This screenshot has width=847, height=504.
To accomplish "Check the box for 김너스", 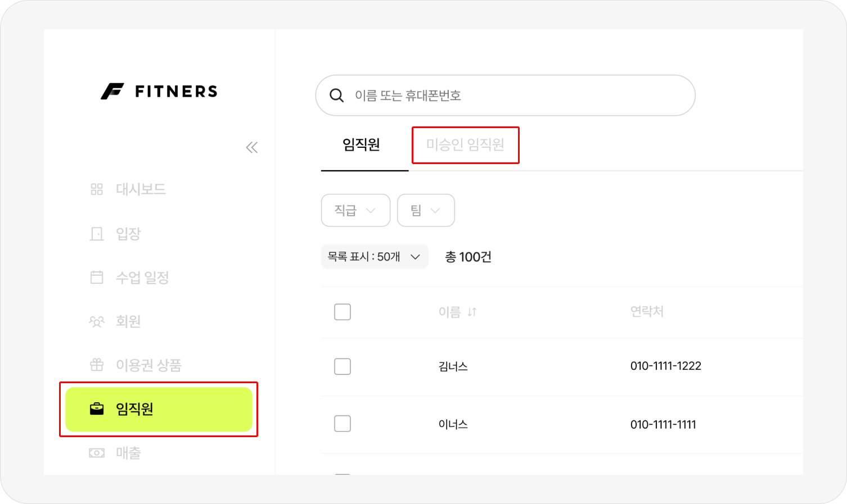I will [343, 366].
